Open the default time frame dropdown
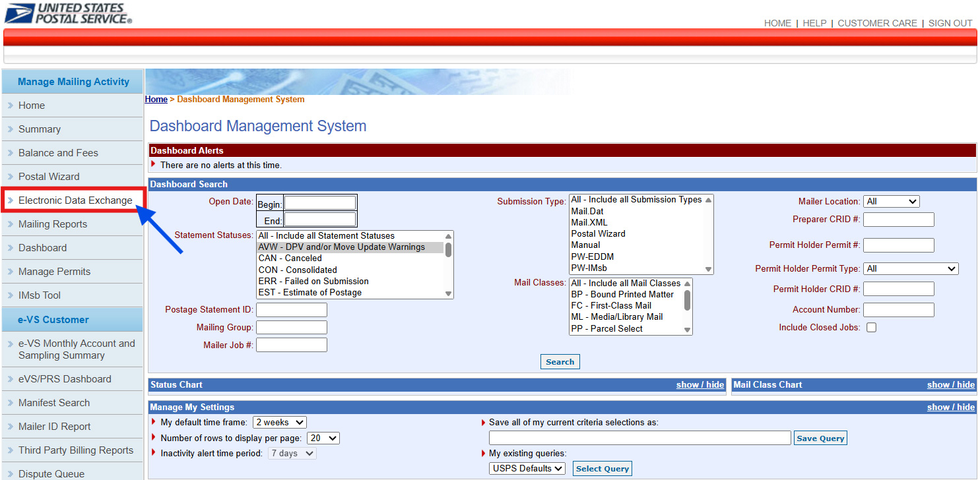 280,423
